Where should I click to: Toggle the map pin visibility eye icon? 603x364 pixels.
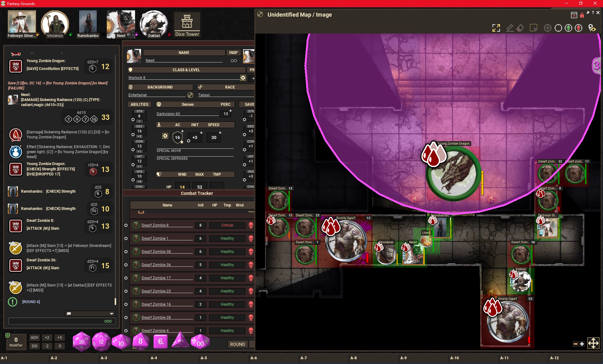(592, 28)
